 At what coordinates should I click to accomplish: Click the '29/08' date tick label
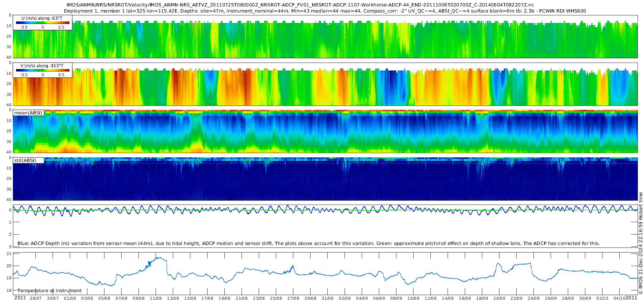click(x=310, y=298)
